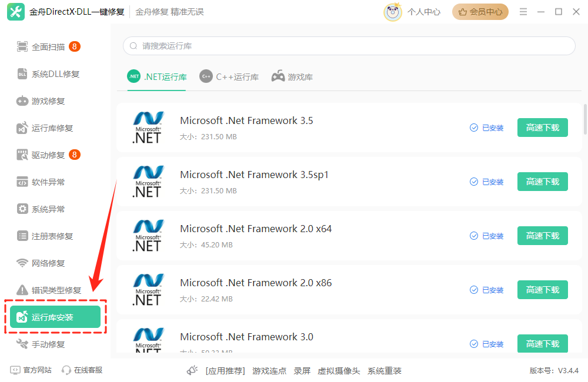Select the 游戏修复 gamepad icon
The image size is (588, 382).
[22, 101]
